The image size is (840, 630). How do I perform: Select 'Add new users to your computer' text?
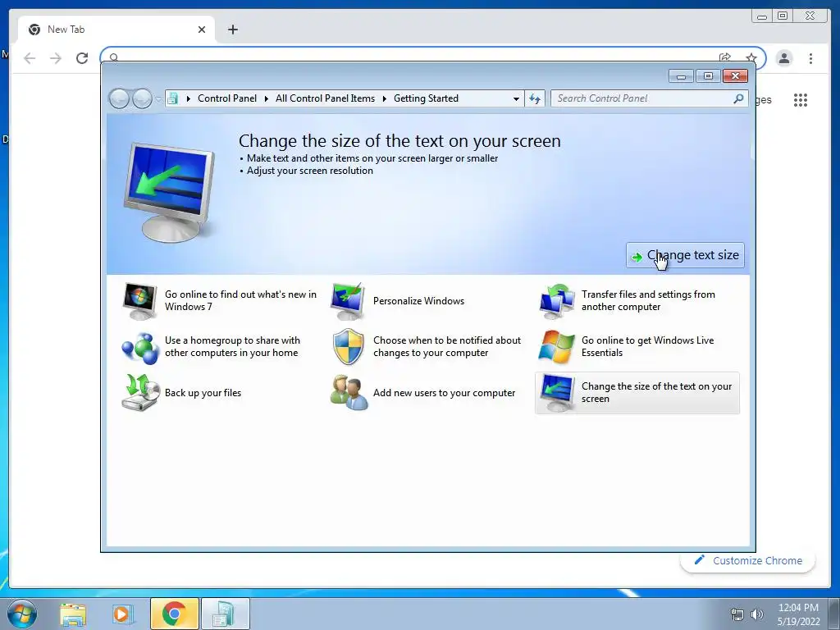click(x=444, y=393)
